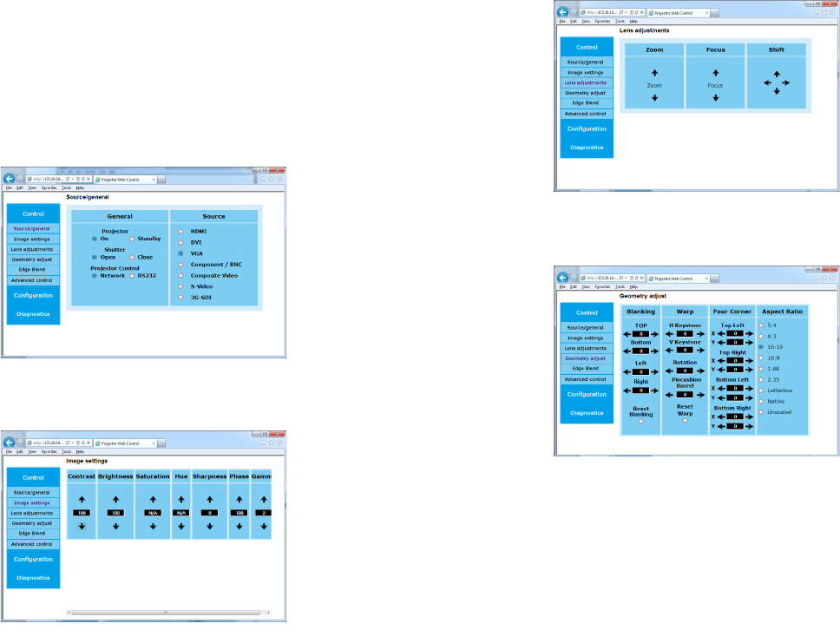Image resolution: width=840 pixels, height=630 pixels.
Task: Lower Brightness using its down arrow
Action: tap(115, 527)
